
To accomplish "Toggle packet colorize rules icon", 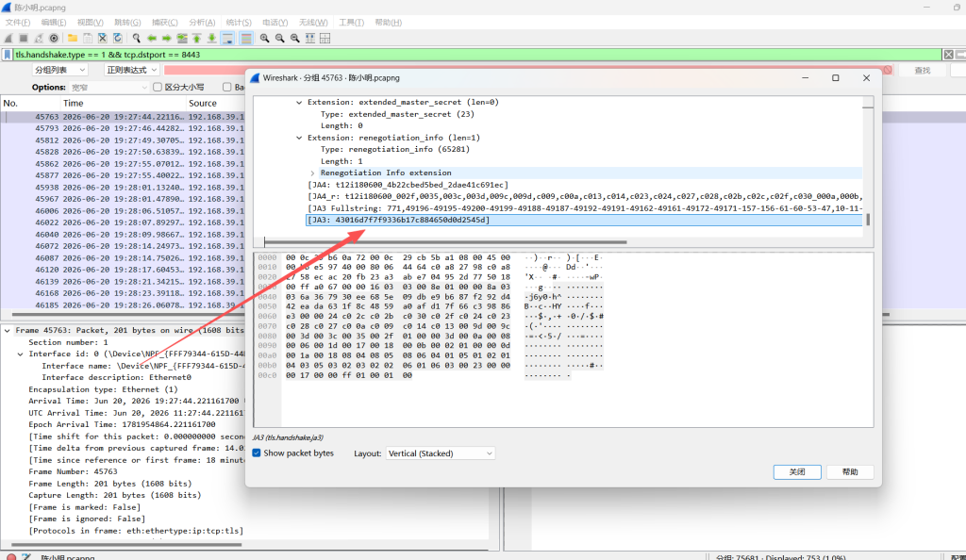I will click(246, 38).
